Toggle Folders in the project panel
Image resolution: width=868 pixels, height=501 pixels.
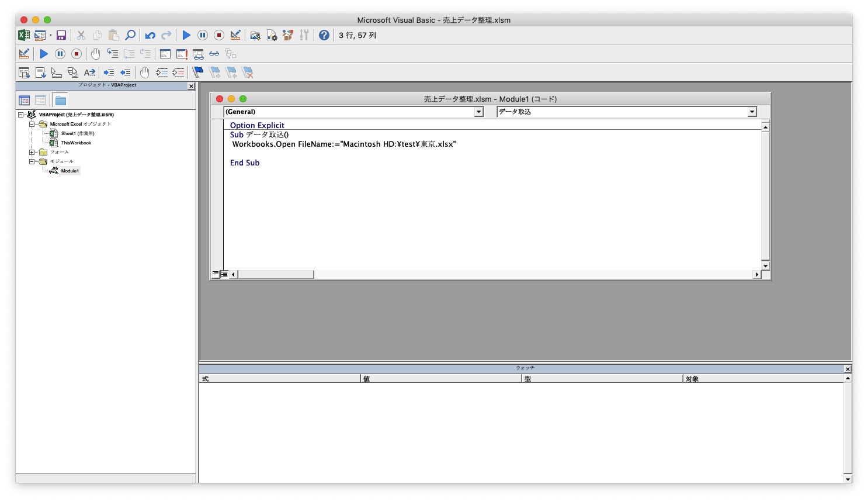[x=61, y=101]
